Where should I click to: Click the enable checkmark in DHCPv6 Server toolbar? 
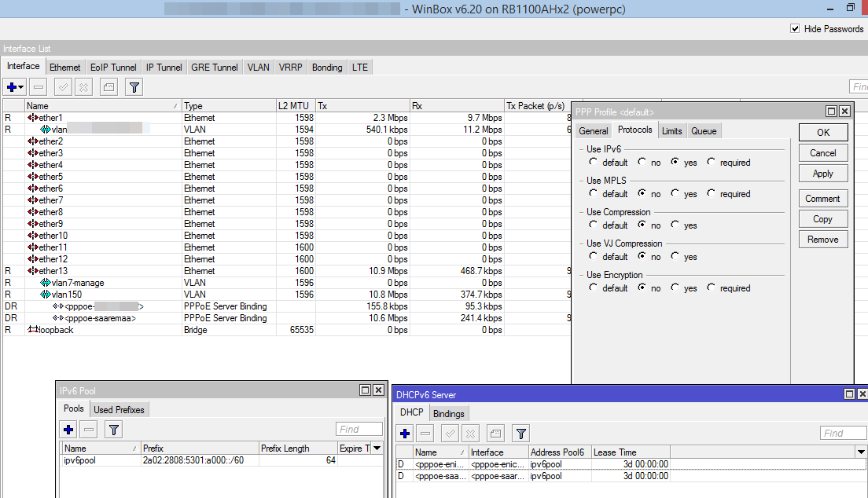450,434
